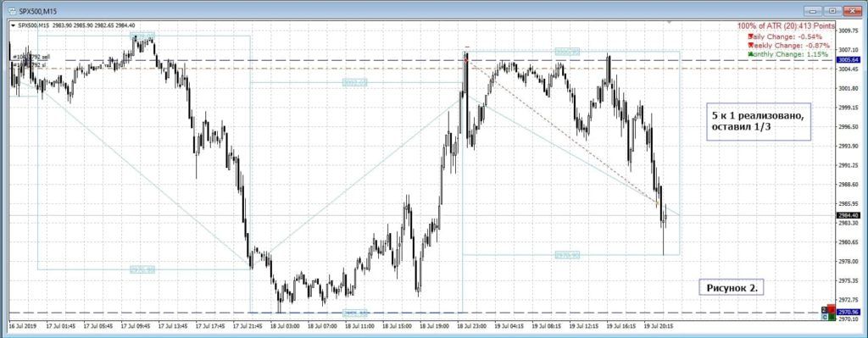
Task: Click the 3005.64 price level tag
Action: 848,60
